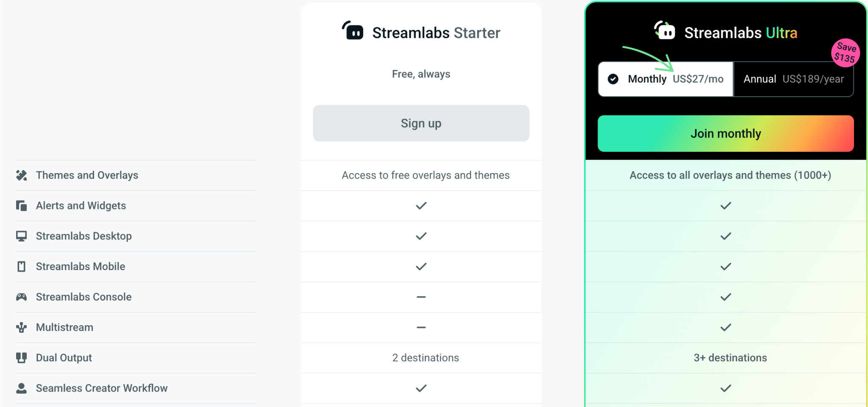This screenshot has width=868, height=407.
Task: Click the Ultra 3+ destinations text
Action: tap(730, 358)
